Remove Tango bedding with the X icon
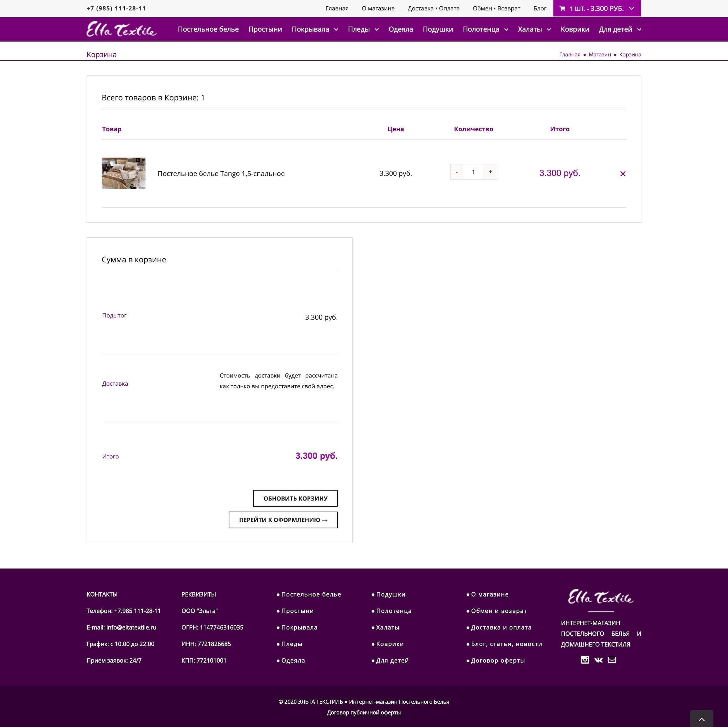Screen dimensions: 728x727 tap(622, 174)
